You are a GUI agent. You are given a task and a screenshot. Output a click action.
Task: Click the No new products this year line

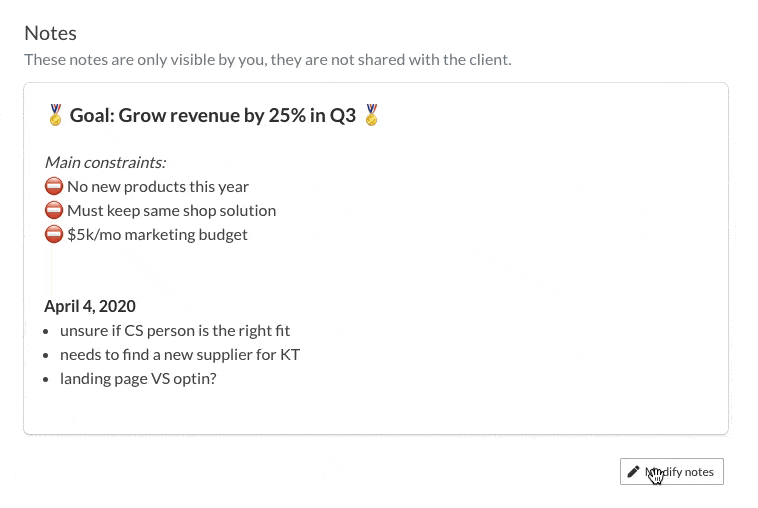(x=158, y=187)
